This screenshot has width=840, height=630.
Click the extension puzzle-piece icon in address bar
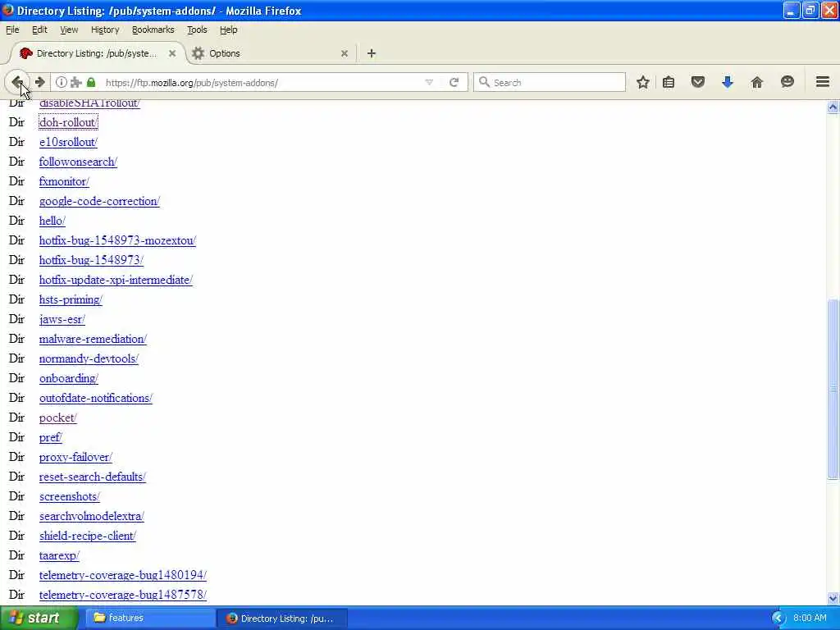pyautogui.click(x=76, y=83)
